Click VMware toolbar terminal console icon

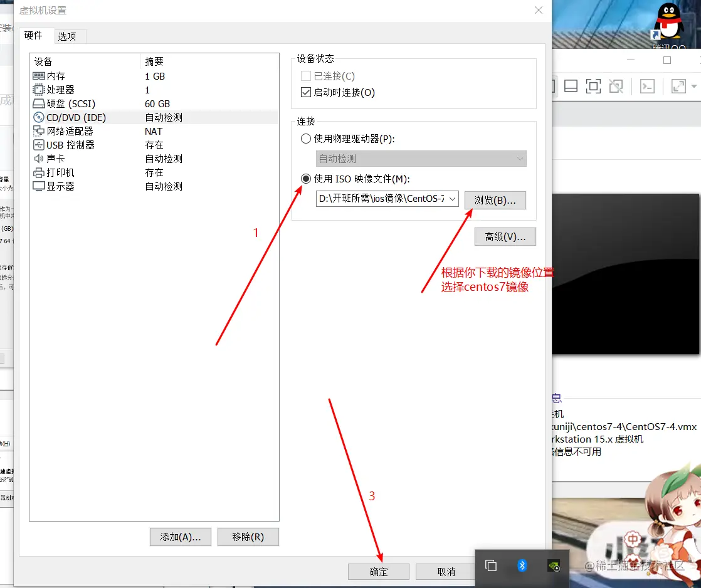pos(647,86)
